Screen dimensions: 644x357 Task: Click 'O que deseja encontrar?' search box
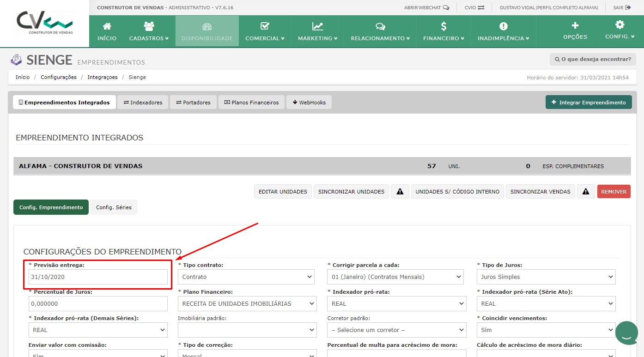593,59
